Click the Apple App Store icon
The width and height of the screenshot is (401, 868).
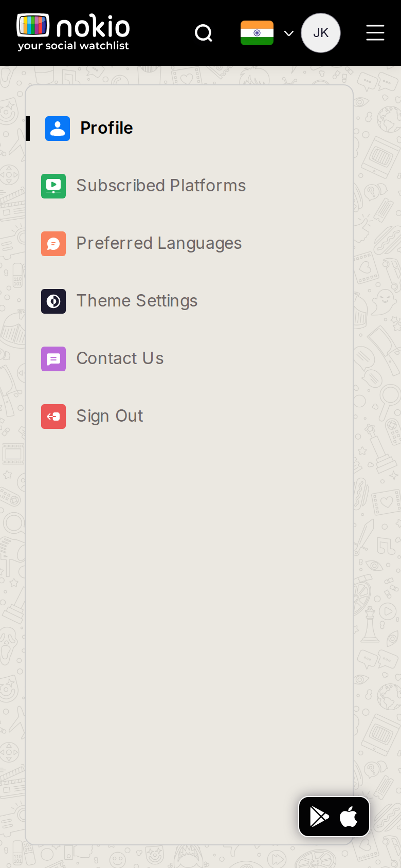(x=349, y=816)
